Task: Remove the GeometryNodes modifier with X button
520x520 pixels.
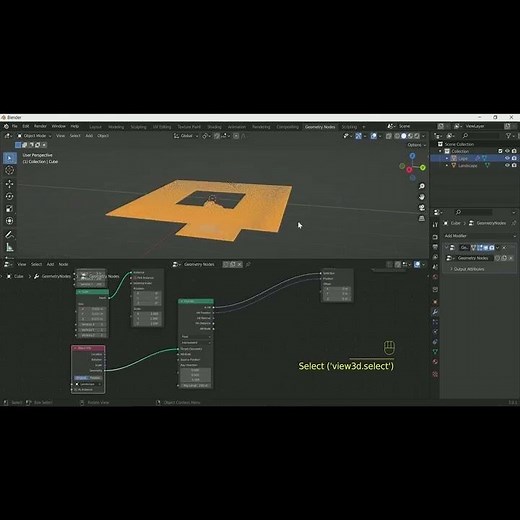Action: click(x=504, y=248)
